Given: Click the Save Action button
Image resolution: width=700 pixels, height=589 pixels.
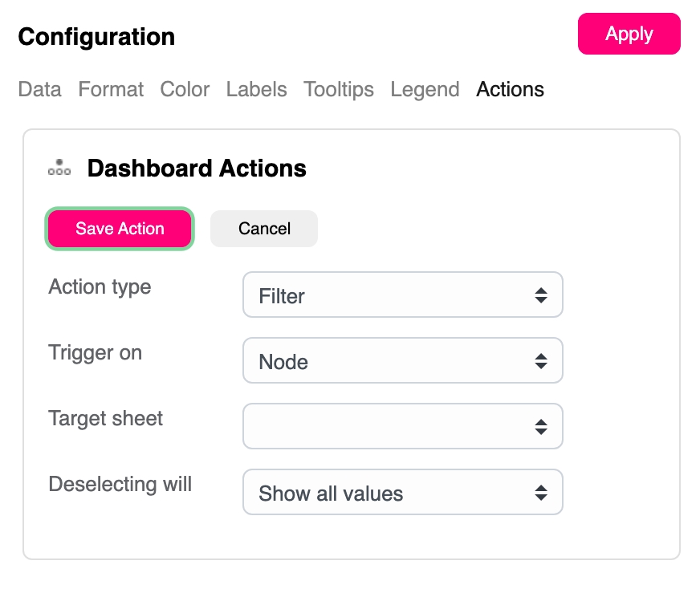Looking at the screenshot, I should pyautogui.click(x=120, y=229).
